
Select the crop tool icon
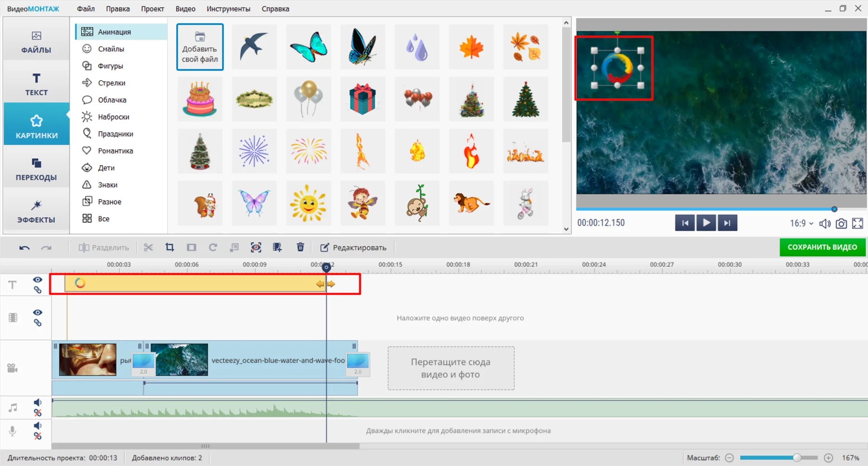click(x=170, y=247)
